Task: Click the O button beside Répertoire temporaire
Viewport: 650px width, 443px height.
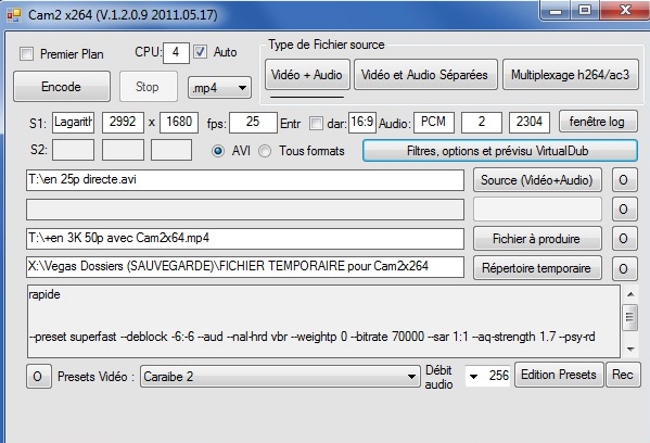Action: pos(625,269)
